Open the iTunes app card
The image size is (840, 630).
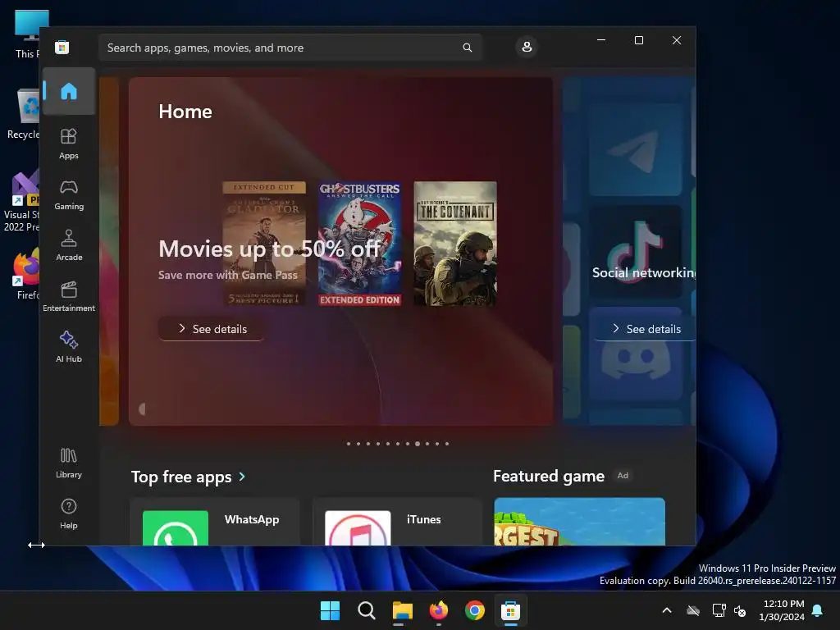pos(397,522)
